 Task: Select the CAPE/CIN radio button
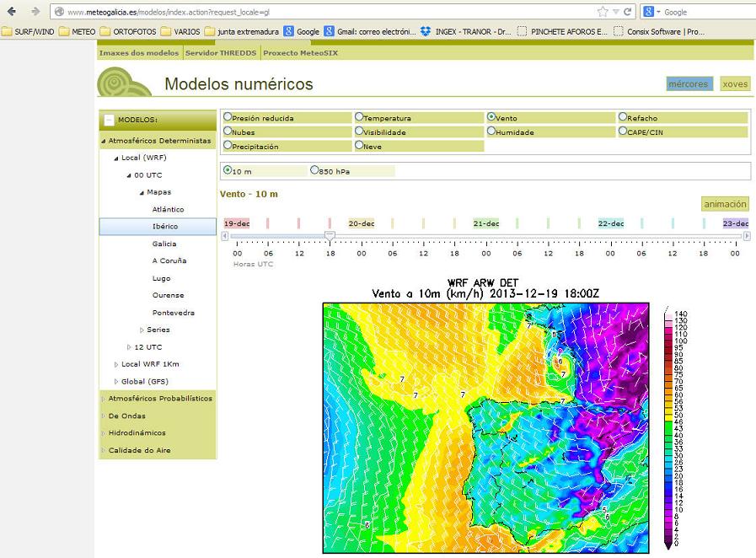tap(623, 131)
